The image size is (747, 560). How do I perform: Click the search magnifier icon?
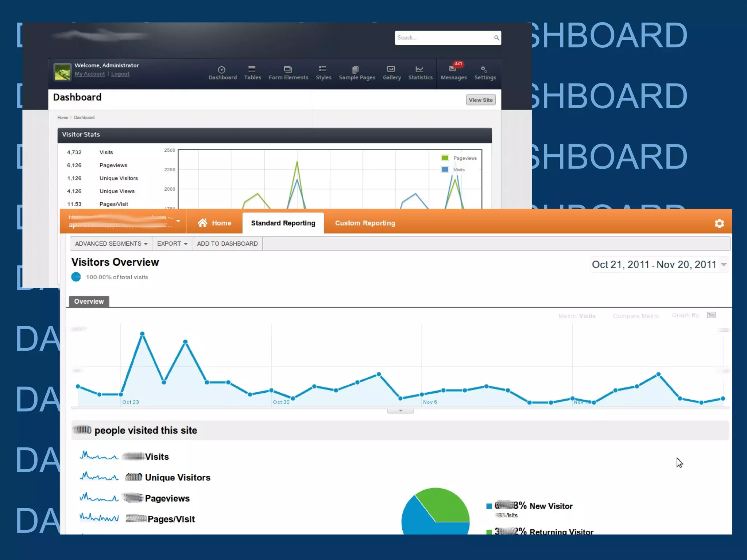[496, 38]
